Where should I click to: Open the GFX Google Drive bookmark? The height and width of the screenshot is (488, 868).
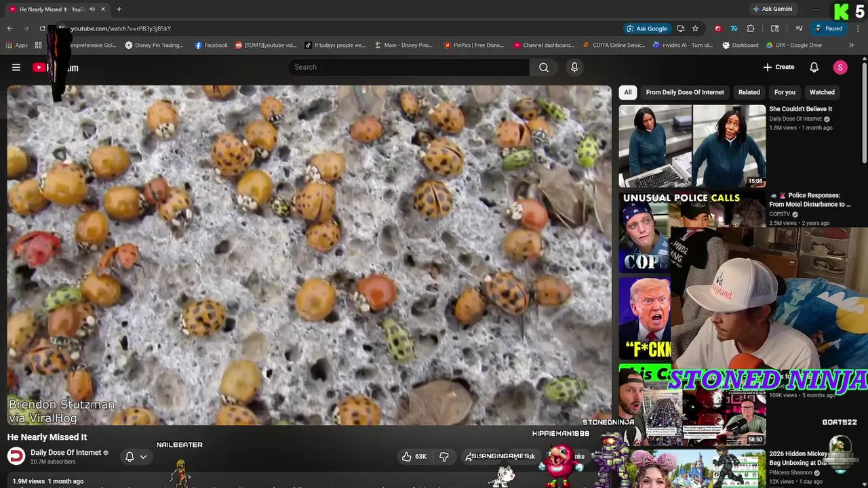tap(794, 45)
